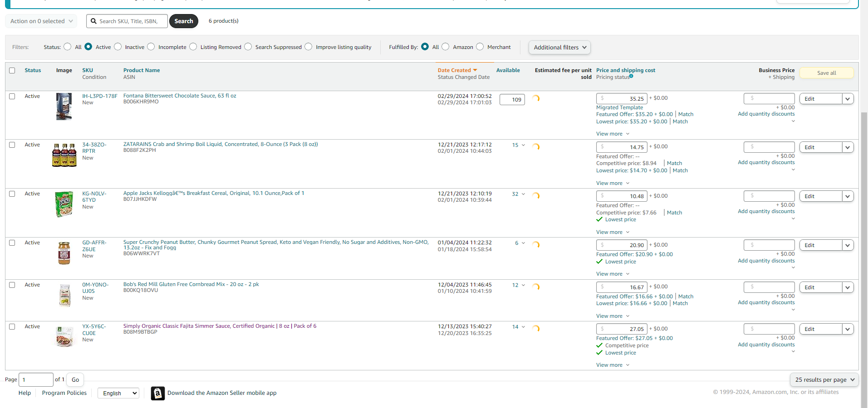Tick checkbox for Apple Jacks row

(x=12, y=194)
